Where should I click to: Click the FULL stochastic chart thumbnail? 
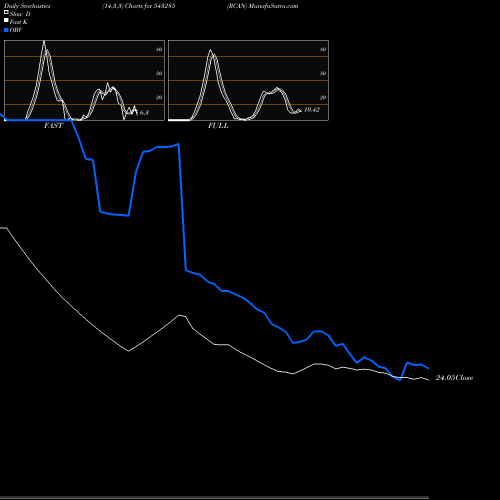[248, 80]
